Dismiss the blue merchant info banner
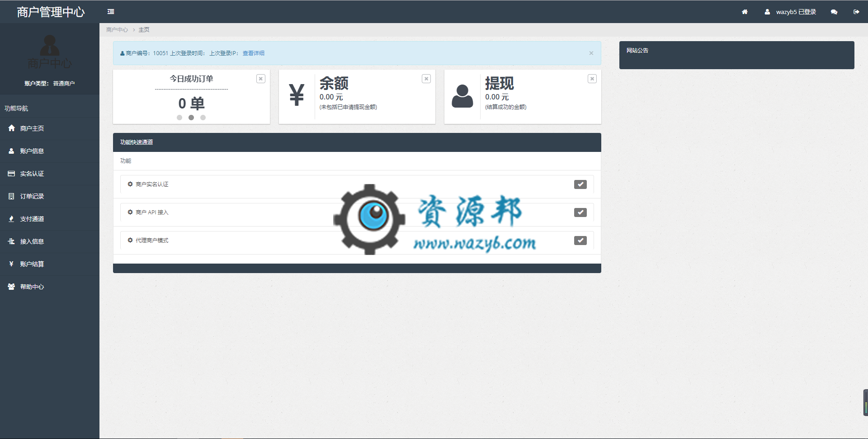The width and height of the screenshot is (868, 439). point(591,53)
